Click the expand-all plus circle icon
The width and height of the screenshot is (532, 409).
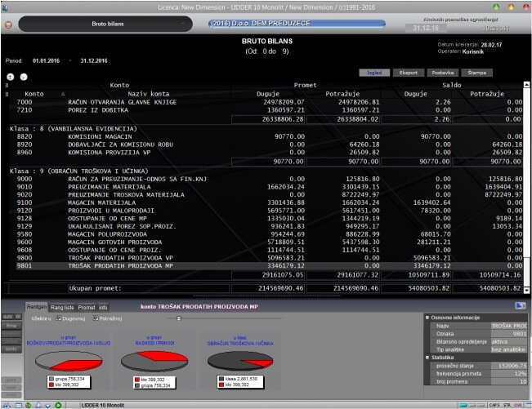[x=11, y=77]
